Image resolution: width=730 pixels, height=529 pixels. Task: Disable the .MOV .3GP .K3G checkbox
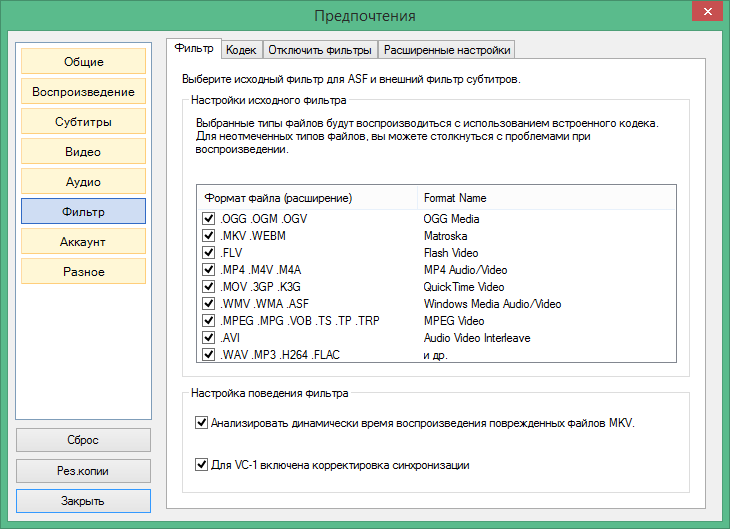208,286
